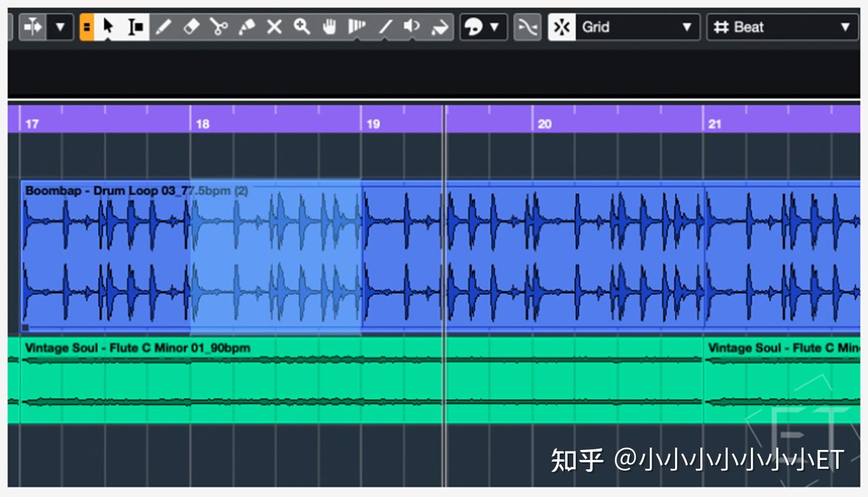Image resolution: width=868 pixels, height=497 pixels.
Task: Choose the Play audition speaker tool
Action: point(412,26)
